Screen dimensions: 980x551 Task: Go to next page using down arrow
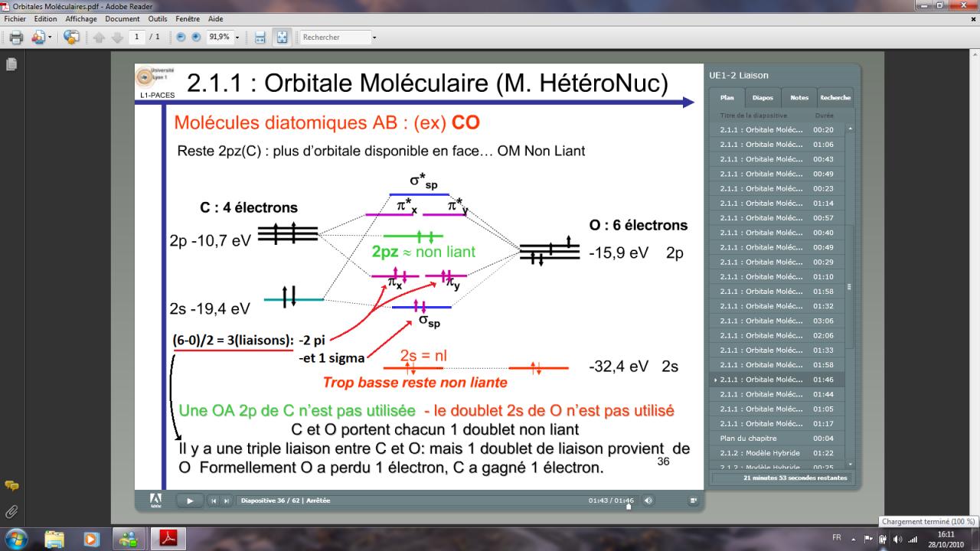pyautogui.click(x=116, y=37)
